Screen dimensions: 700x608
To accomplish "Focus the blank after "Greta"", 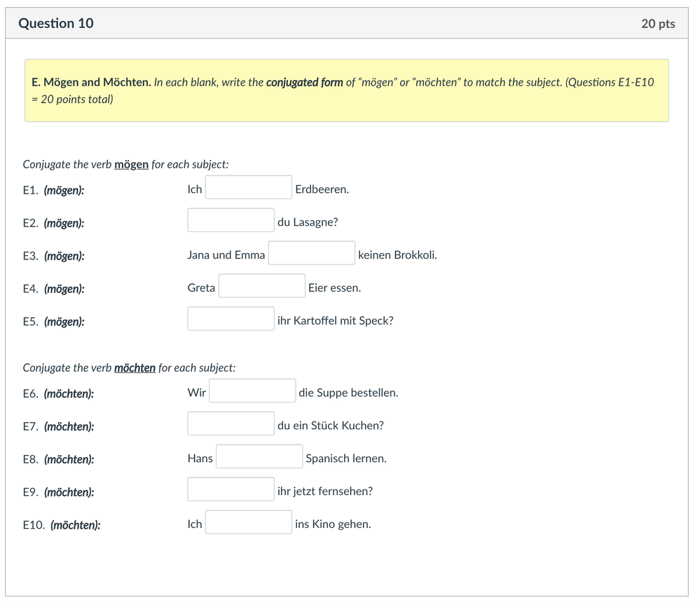I will pos(261,287).
